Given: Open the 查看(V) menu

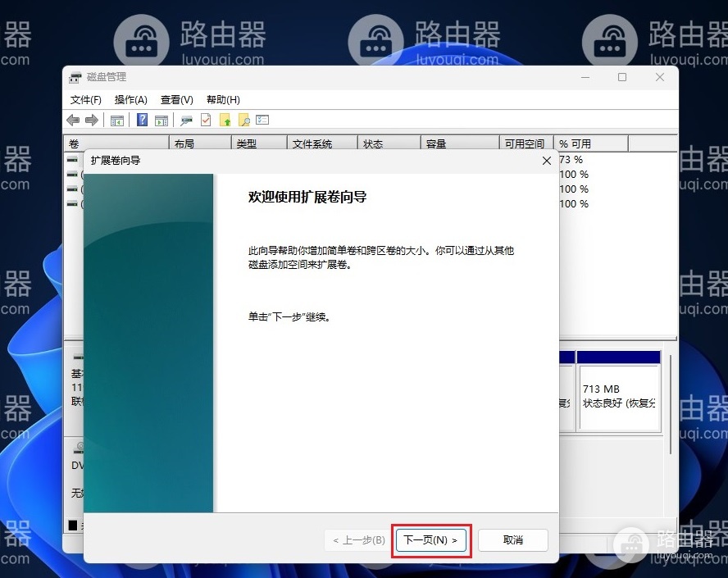Looking at the screenshot, I should [x=176, y=100].
